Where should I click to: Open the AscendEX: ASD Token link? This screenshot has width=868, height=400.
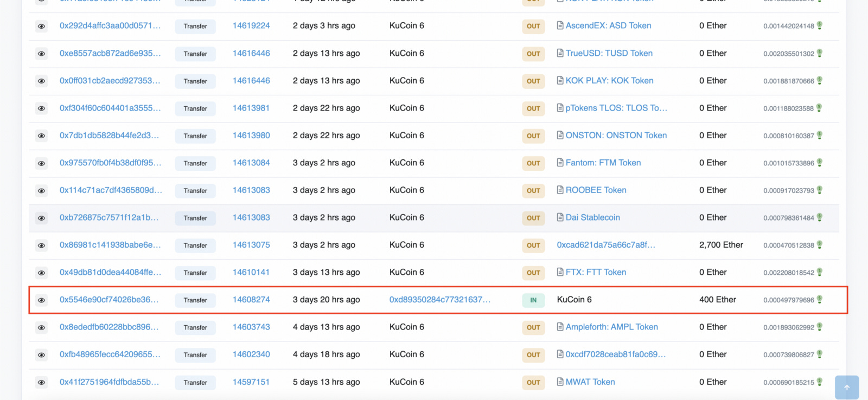(608, 25)
